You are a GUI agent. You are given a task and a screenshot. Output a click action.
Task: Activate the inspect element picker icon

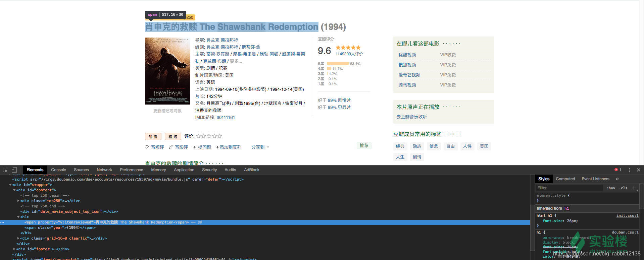pyautogui.click(x=5, y=170)
